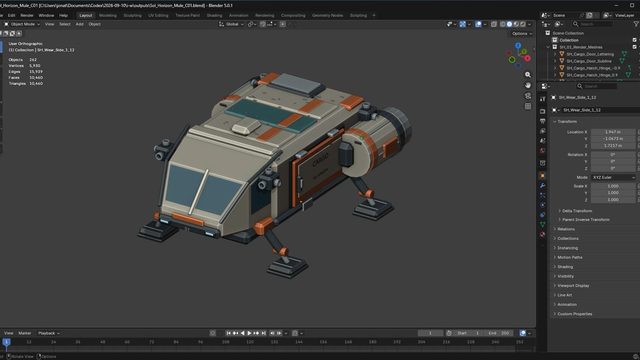Select solid viewport shading

(509, 24)
